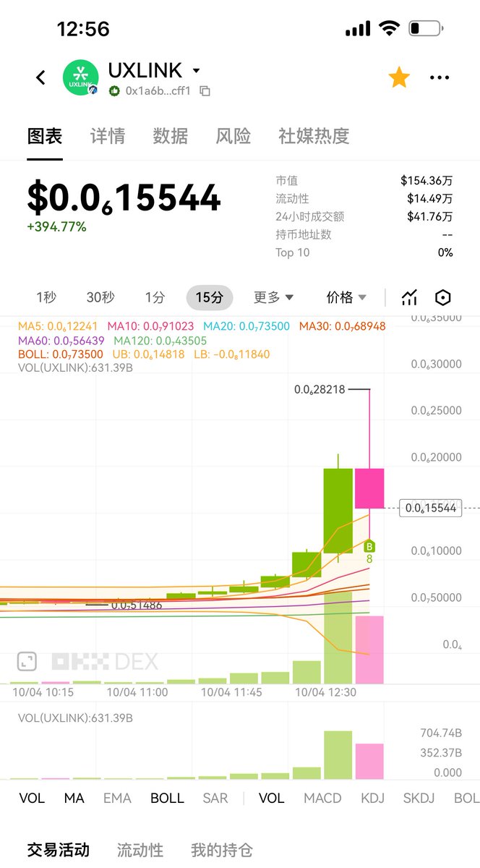Toggle the EMA indicator
The image size is (480, 868).
[117, 798]
